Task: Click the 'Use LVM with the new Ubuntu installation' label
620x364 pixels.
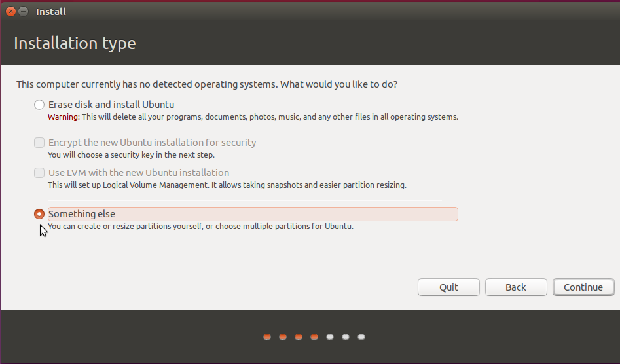Action: click(x=139, y=173)
